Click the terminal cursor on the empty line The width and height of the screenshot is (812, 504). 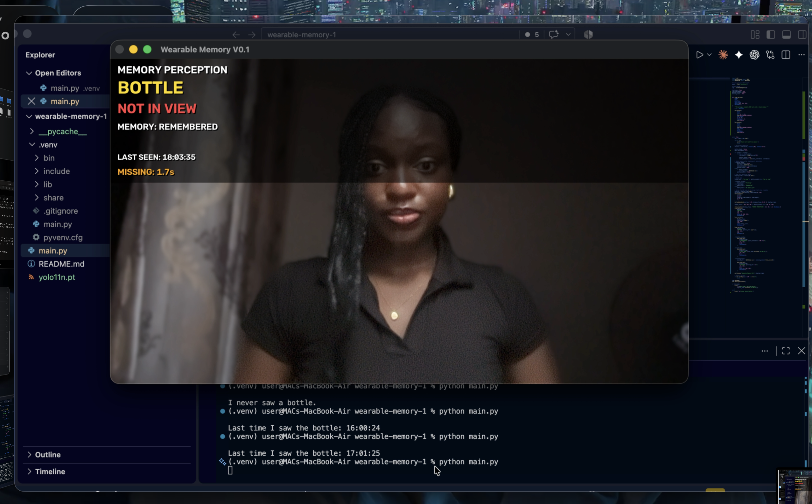click(x=230, y=470)
